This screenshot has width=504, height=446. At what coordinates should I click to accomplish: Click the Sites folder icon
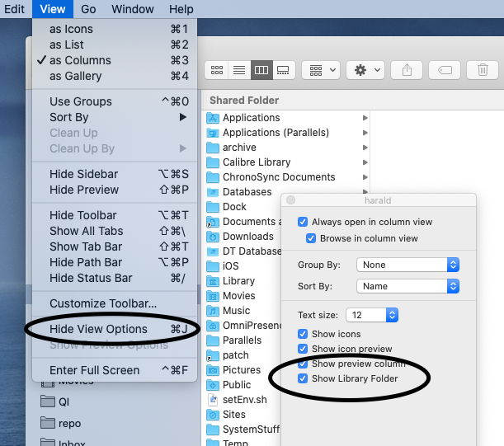click(x=213, y=415)
